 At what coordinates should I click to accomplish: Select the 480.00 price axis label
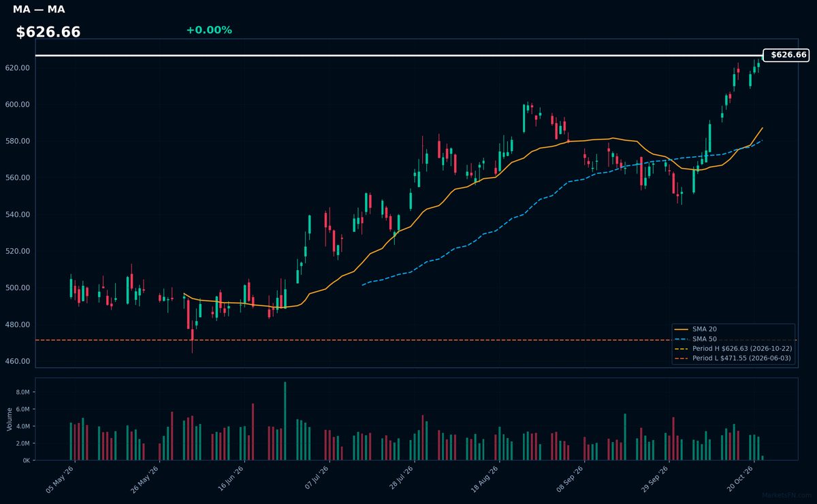(x=18, y=325)
